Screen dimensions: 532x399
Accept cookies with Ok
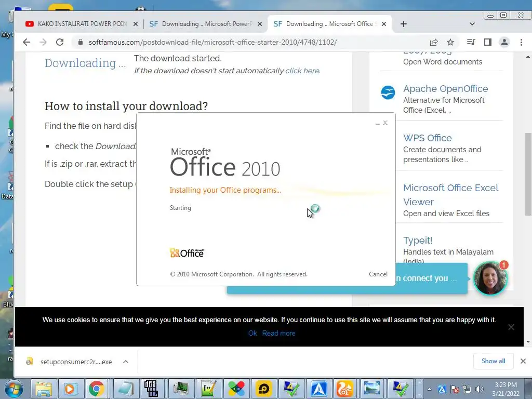coord(252,333)
